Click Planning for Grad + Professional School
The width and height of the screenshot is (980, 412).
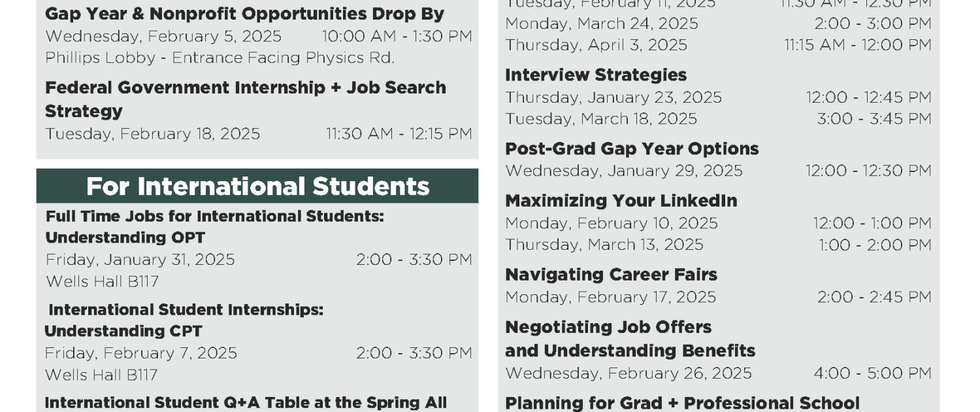point(682,403)
